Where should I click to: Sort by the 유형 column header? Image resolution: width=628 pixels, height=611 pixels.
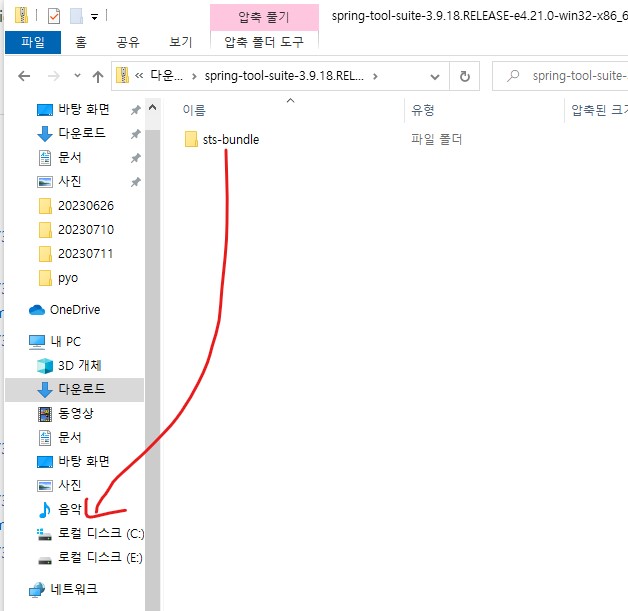(x=423, y=110)
